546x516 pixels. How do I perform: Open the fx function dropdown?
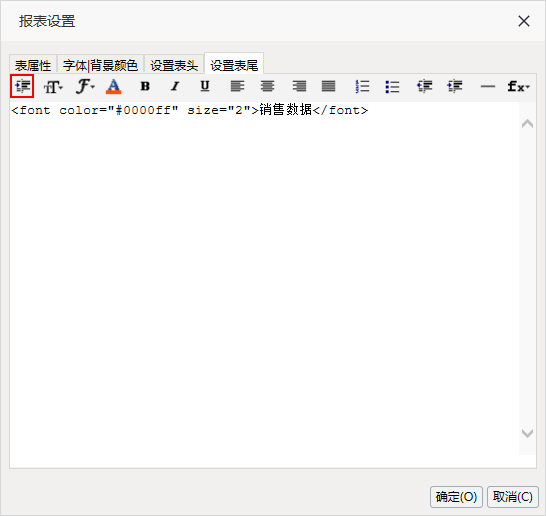(518, 86)
